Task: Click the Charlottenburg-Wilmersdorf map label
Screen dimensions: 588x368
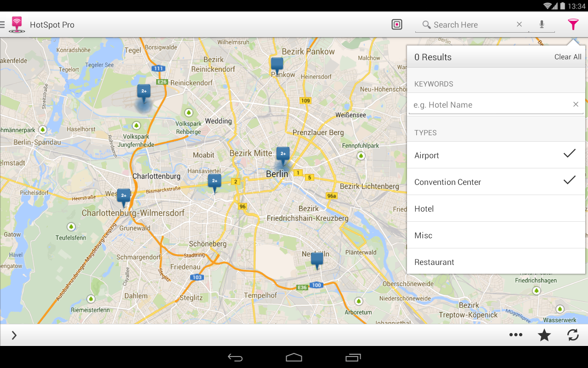Action: coord(133,213)
